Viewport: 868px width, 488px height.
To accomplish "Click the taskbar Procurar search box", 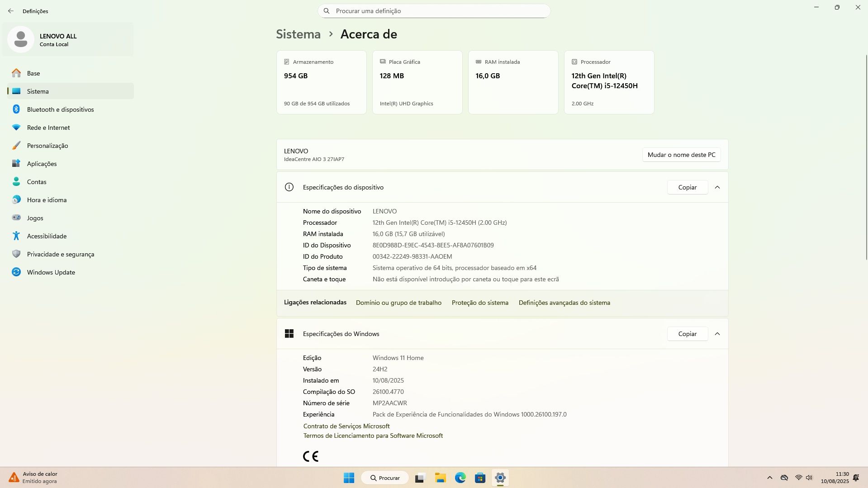I will pos(385,478).
